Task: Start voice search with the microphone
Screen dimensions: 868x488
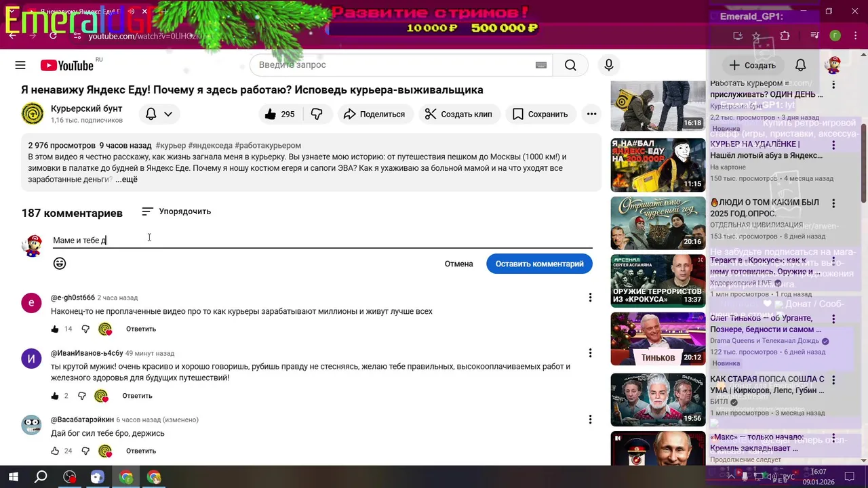Action: (609, 65)
